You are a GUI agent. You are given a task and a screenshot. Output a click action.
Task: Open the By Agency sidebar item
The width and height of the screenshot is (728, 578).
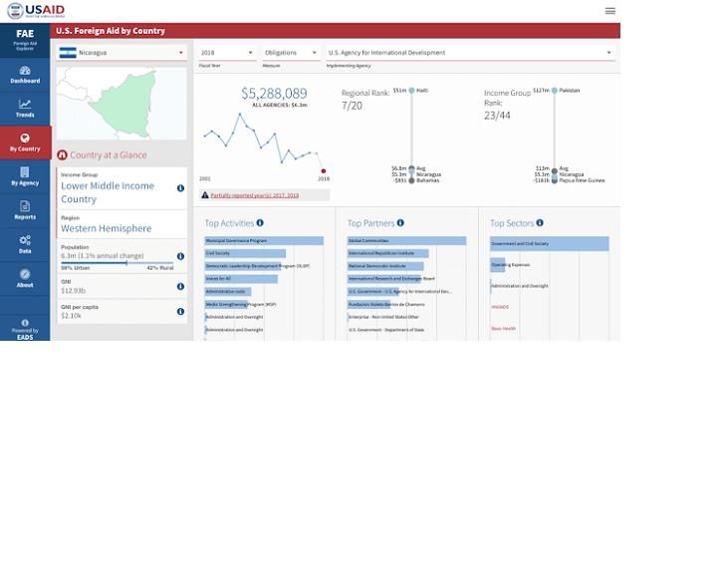pos(25,176)
